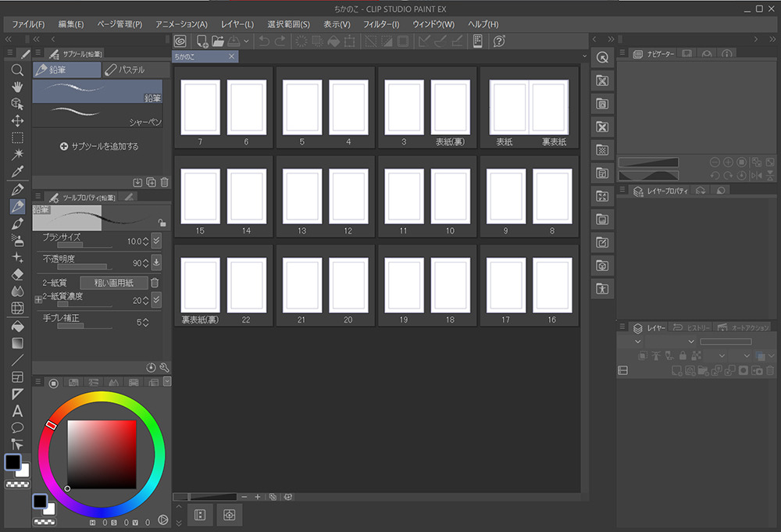The image size is (781, 532).
Task: Toggle the brush preview lock icon
Action: [161, 222]
